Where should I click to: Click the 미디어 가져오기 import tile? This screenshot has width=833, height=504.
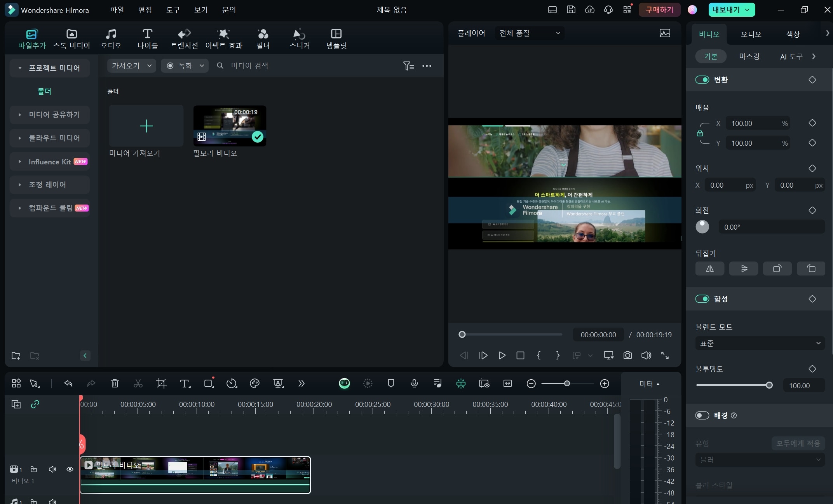point(146,126)
